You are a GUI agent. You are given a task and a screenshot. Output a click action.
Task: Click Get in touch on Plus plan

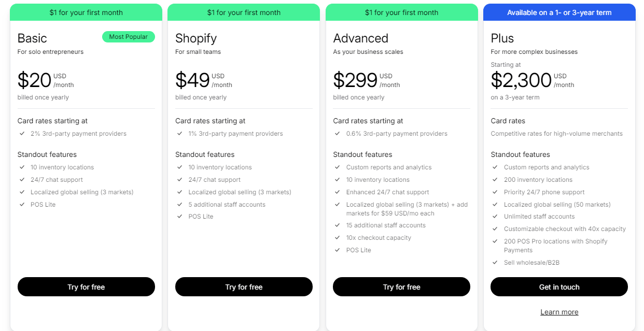[x=559, y=286]
